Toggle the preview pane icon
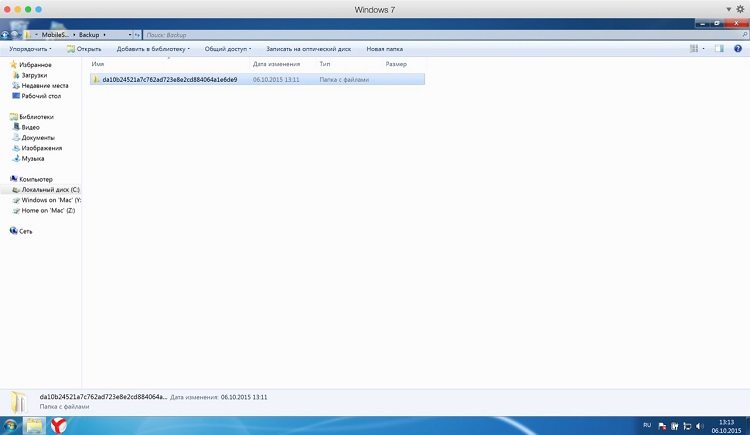Image resolution: width=750 pixels, height=435 pixels. coord(720,48)
